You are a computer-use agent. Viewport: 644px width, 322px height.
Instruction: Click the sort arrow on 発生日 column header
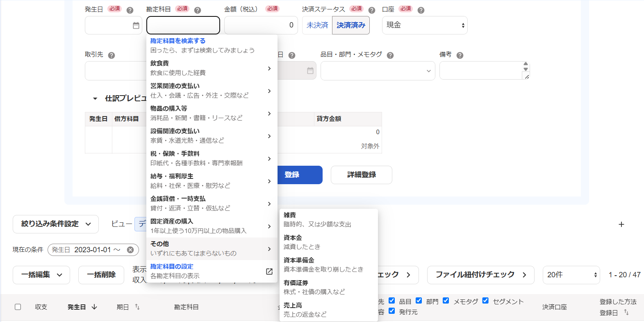click(94, 307)
